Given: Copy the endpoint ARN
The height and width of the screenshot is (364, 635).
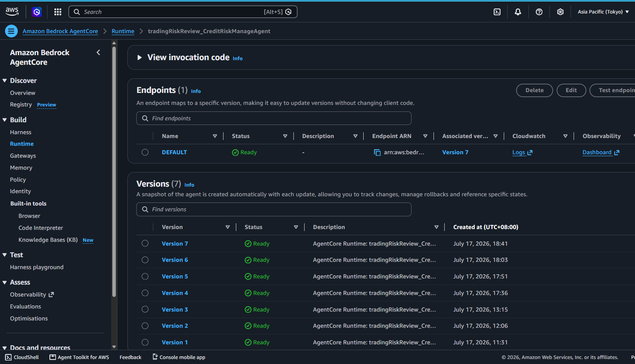Looking at the screenshot, I should (377, 153).
